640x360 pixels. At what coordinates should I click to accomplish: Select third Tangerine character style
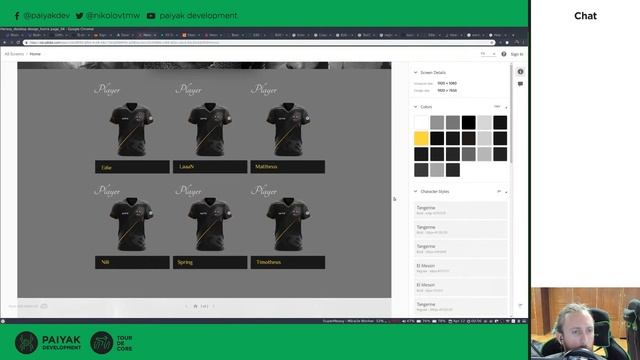pyautogui.click(x=460, y=249)
